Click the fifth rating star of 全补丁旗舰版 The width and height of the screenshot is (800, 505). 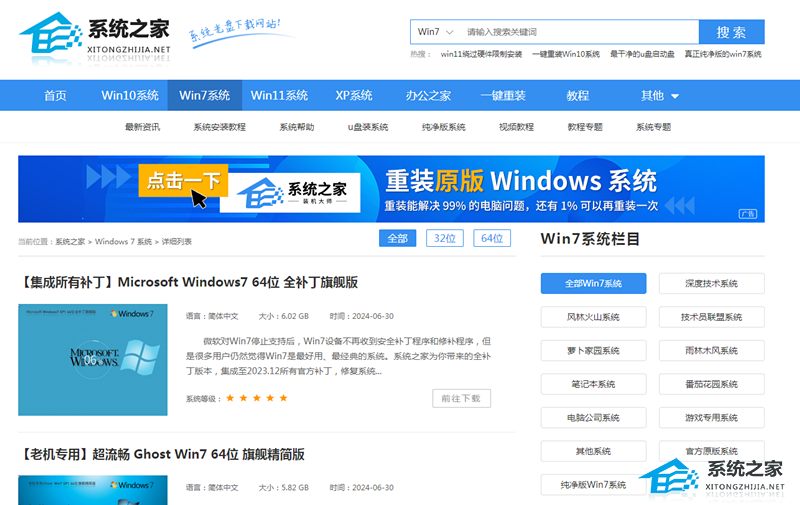point(284,398)
